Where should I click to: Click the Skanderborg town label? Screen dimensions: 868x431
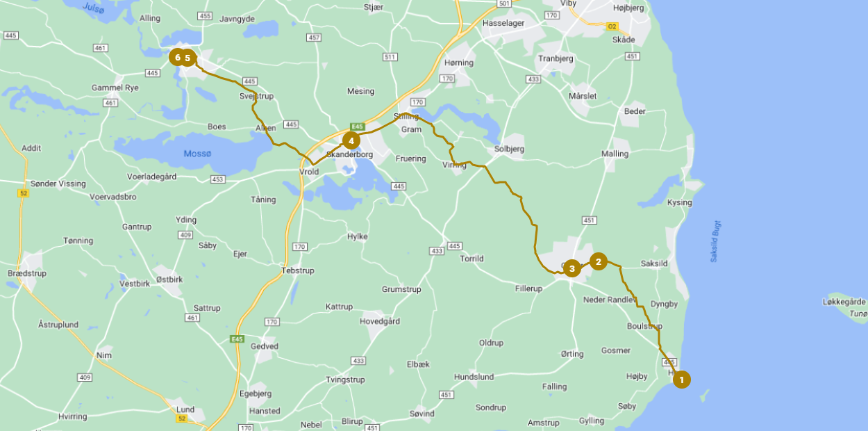point(350,154)
